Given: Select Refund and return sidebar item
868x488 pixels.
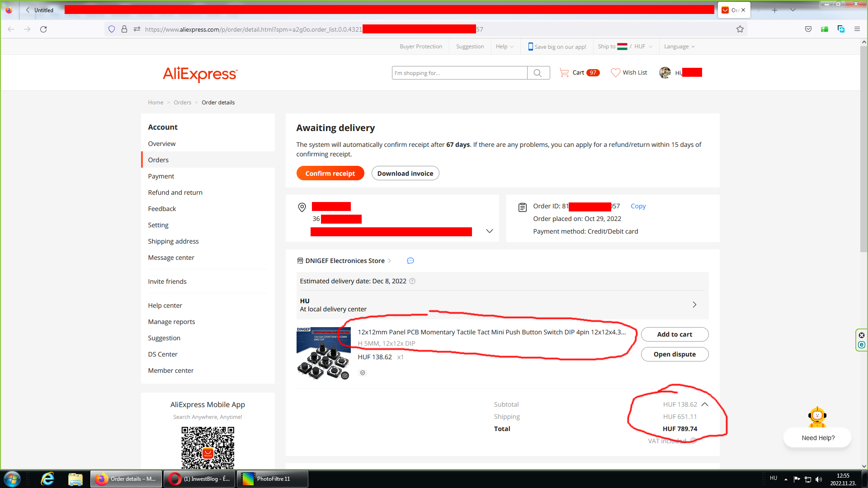Looking at the screenshot, I should (x=175, y=192).
